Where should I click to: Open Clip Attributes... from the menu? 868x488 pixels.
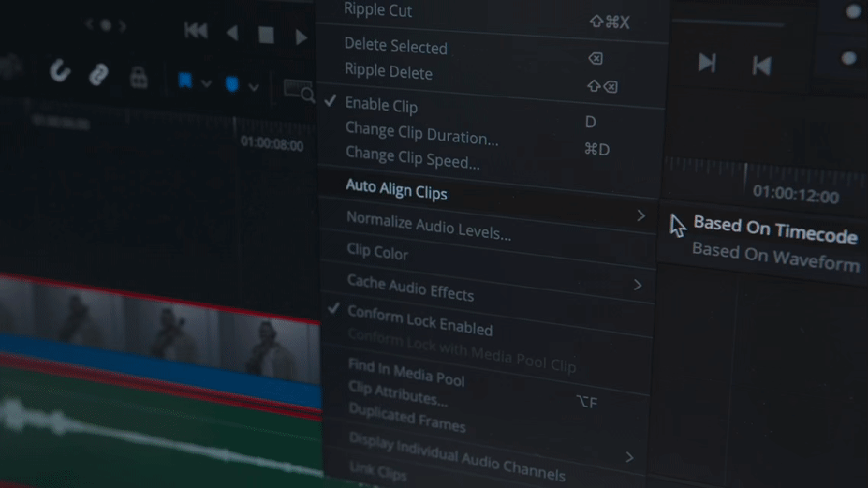[397, 394]
